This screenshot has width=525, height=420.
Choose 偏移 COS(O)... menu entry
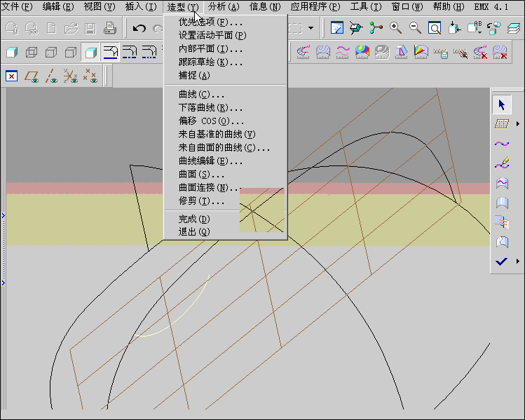225,121
